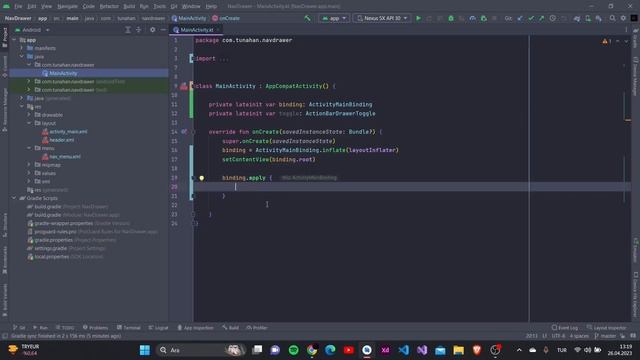Image resolution: width=640 pixels, height=360 pixels.
Task: Open Spotify from taskbar
Action: tap(293, 350)
